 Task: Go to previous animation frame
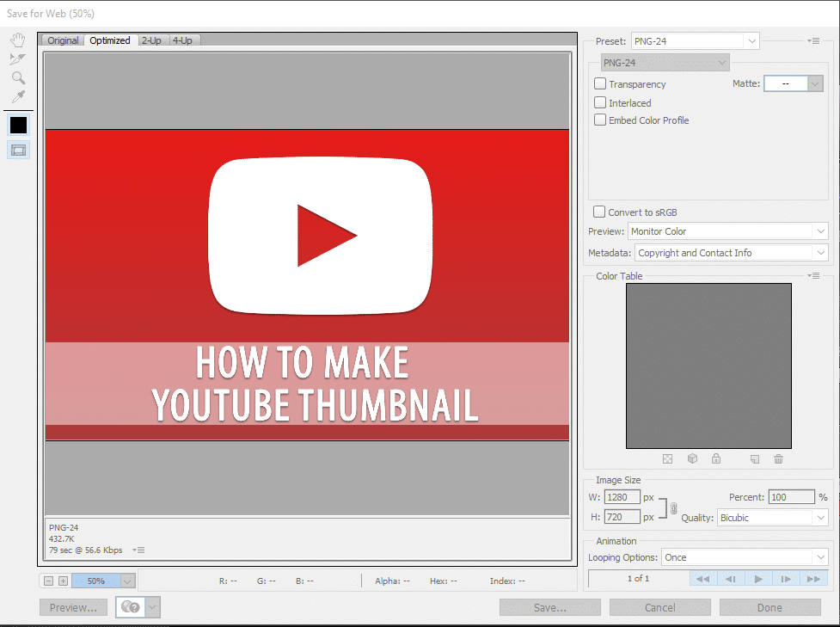(730, 579)
